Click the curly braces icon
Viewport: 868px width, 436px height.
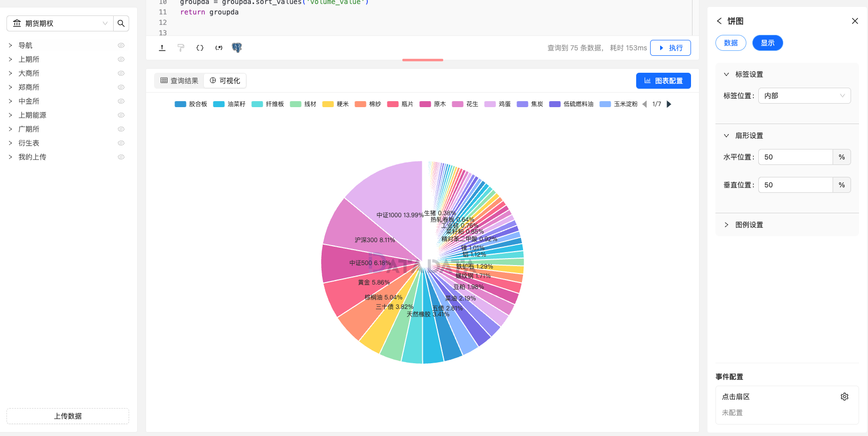click(200, 48)
